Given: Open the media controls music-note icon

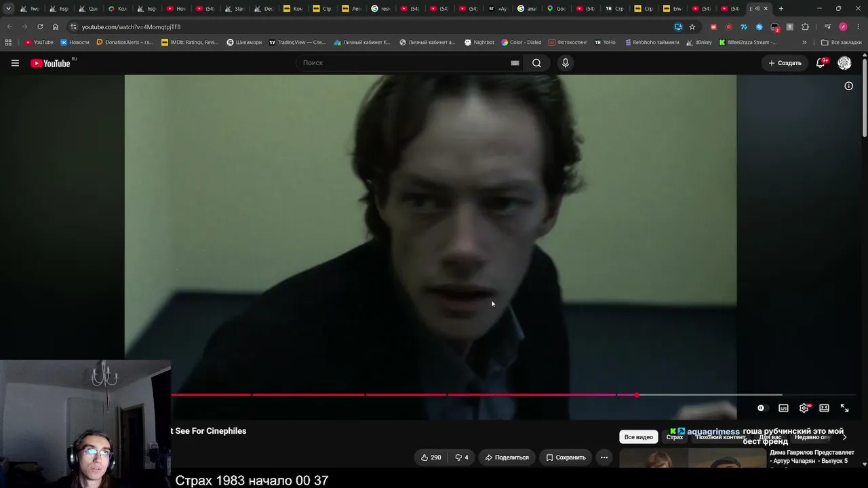Looking at the screenshot, I should click(827, 27).
